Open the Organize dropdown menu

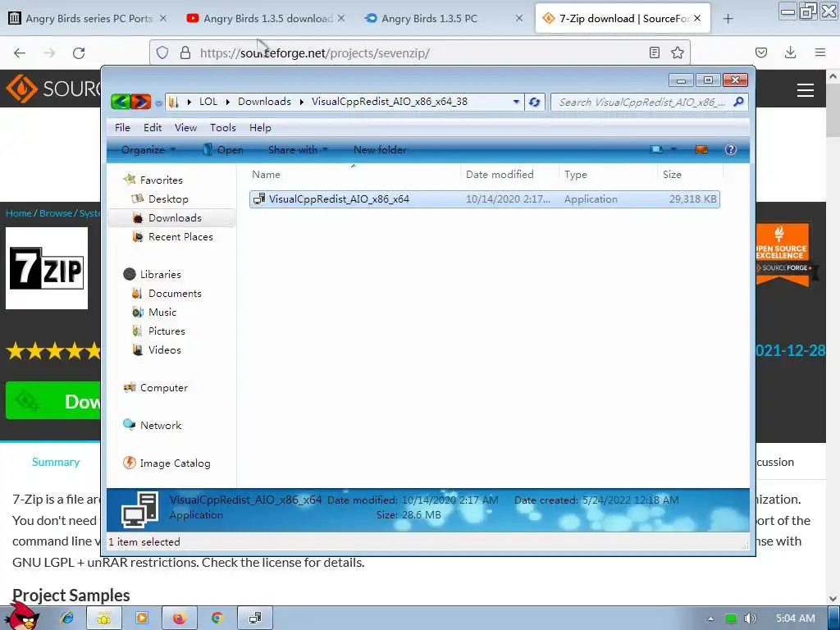coord(148,150)
